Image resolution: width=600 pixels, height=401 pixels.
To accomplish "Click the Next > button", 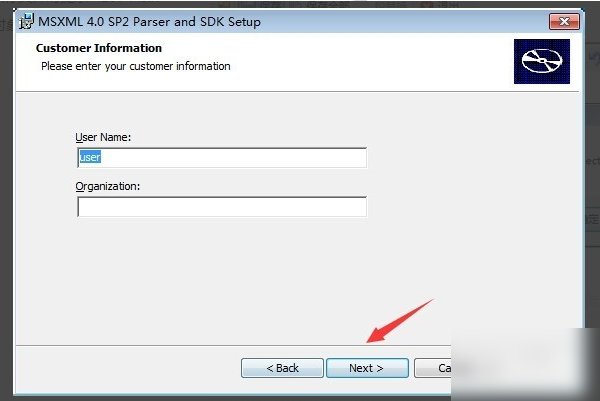I will tap(367, 368).
